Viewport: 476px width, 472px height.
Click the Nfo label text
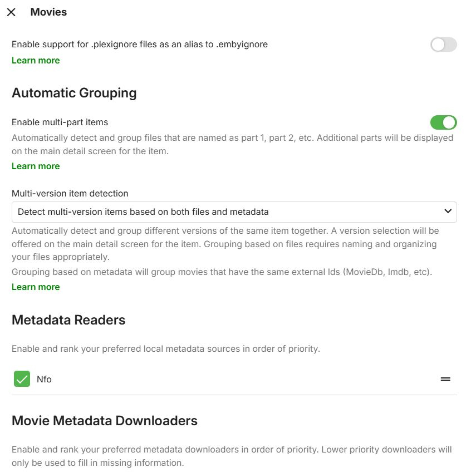(44, 379)
